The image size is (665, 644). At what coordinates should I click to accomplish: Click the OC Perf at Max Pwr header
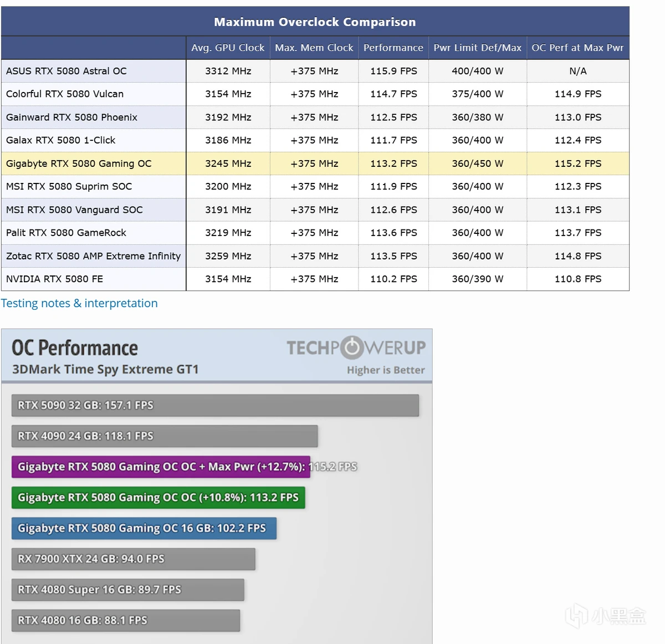577,48
